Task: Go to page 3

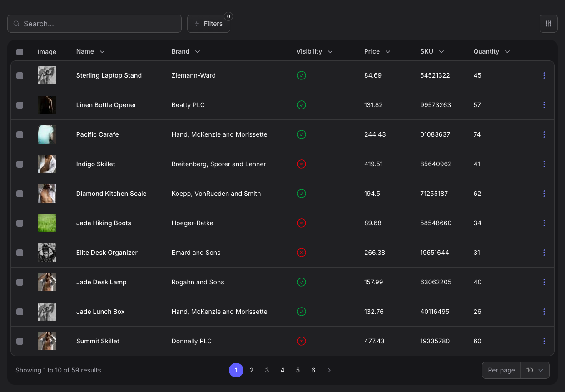Action: point(267,370)
